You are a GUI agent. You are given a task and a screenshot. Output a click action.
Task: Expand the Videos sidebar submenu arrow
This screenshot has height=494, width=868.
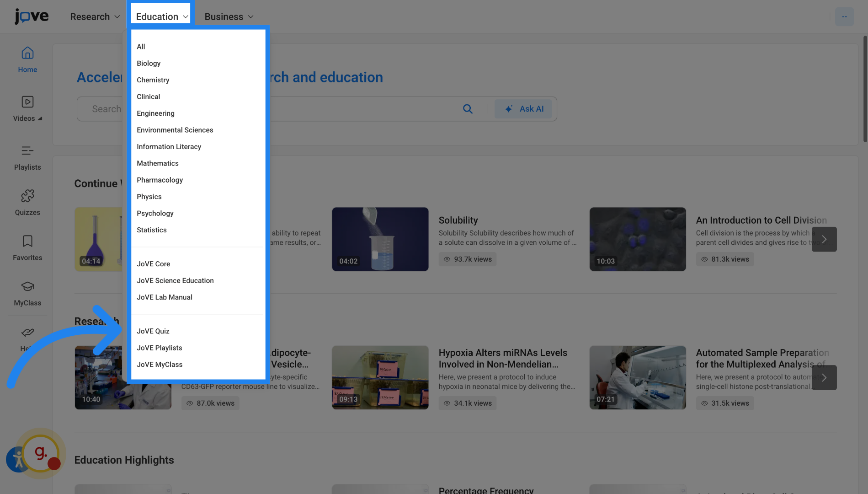pyautogui.click(x=40, y=118)
